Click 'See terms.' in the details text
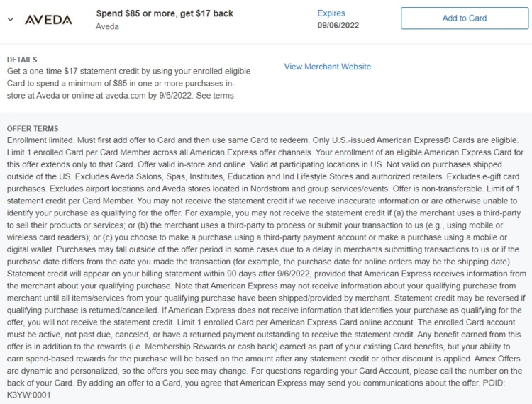This screenshot has height=404, width=532. click(x=216, y=96)
